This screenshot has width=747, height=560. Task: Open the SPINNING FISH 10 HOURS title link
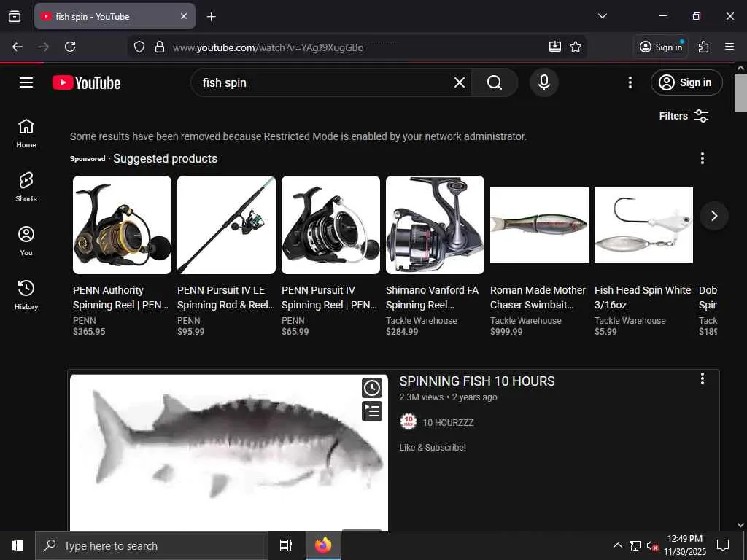coord(477,381)
